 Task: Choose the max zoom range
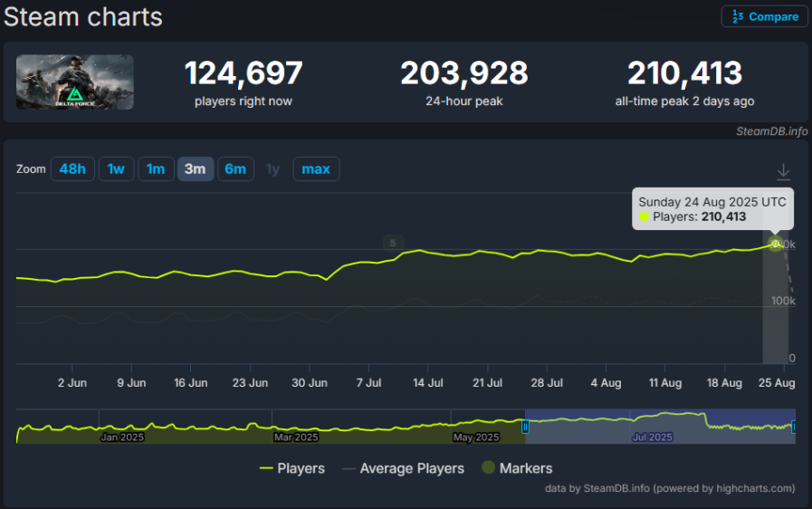point(316,169)
